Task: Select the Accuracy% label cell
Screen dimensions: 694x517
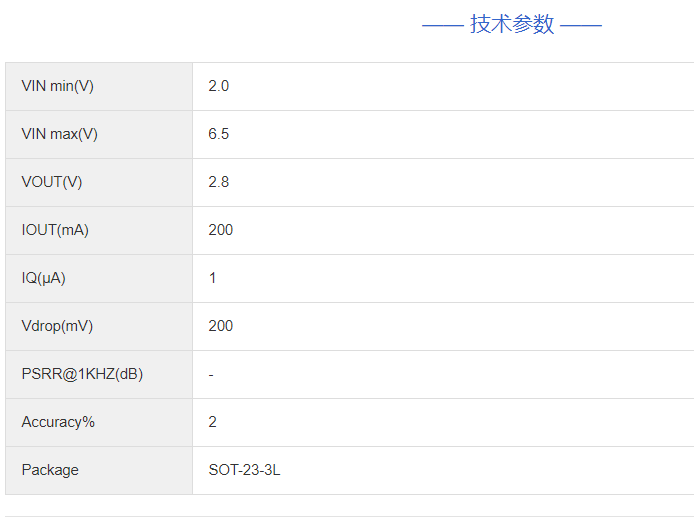Action: tap(58, 422)
